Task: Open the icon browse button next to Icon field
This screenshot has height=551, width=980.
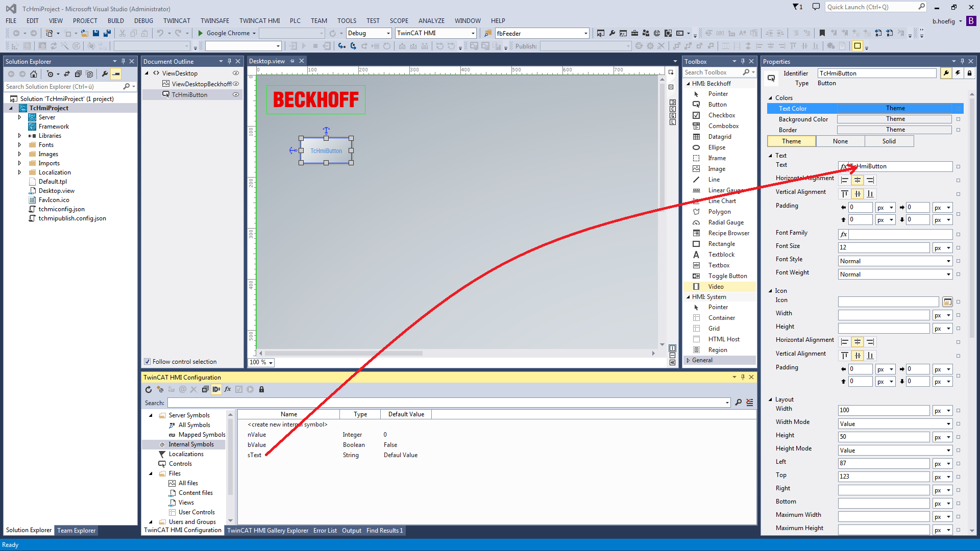Action: pos(947,302)
